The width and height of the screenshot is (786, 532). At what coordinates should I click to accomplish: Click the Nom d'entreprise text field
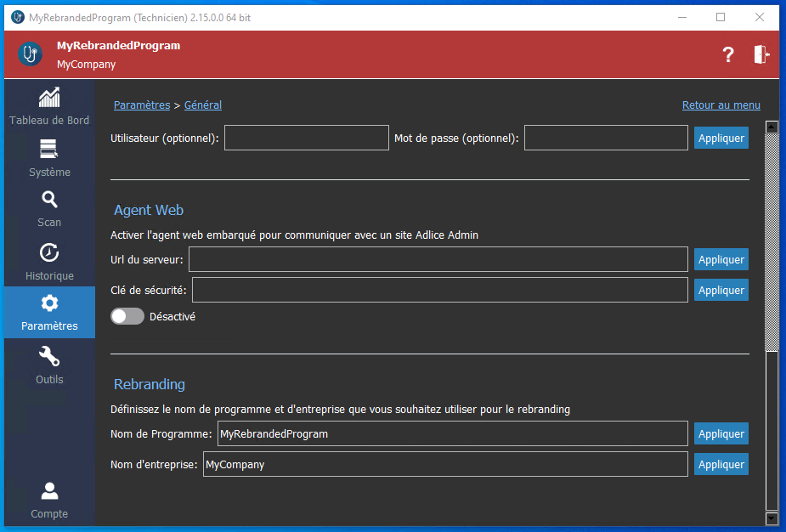click(445, 465)
